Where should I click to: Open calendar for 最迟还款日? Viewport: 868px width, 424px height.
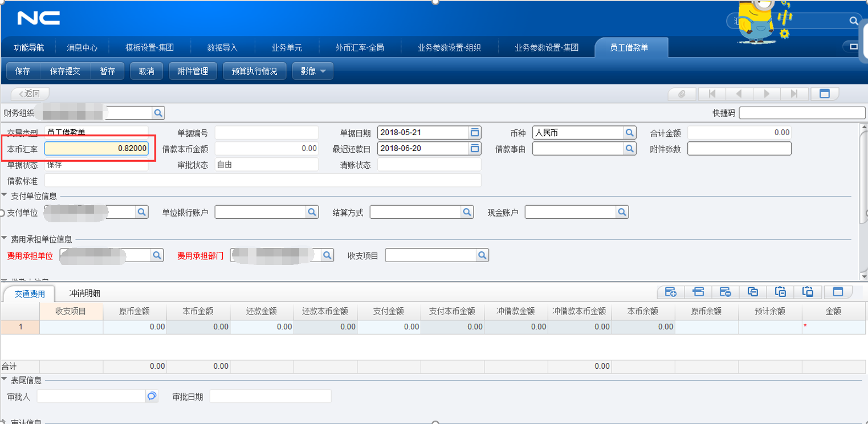474,148
